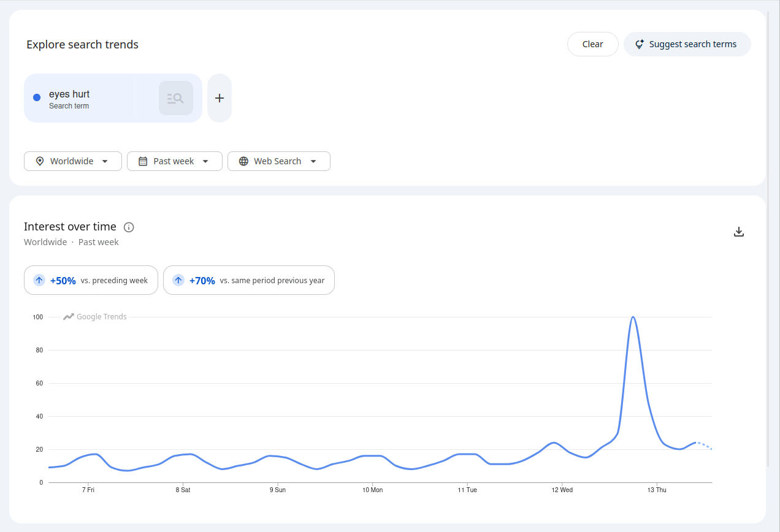The width and height of the screenshot is (780, 532).
Task: Click +70% vs. same period previous year
Action: coord(249,280)
